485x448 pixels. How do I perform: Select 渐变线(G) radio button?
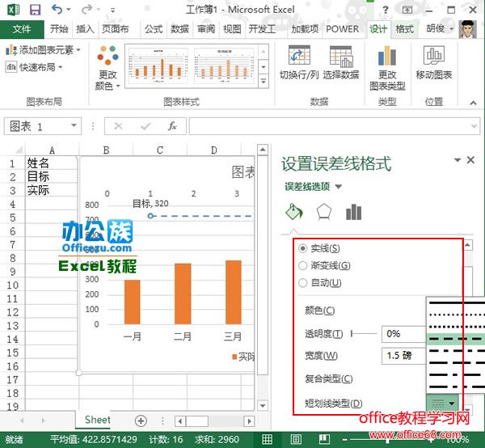click(x=303, y=265)
